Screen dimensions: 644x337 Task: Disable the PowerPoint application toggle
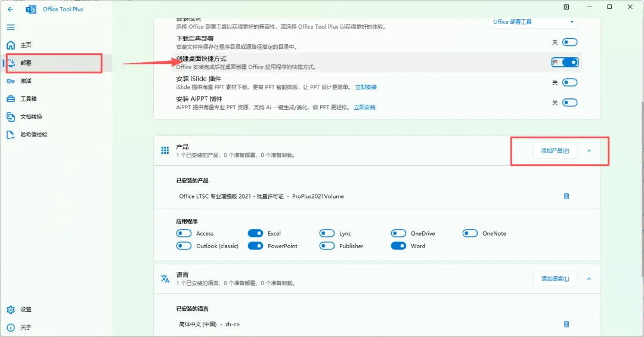255,246
